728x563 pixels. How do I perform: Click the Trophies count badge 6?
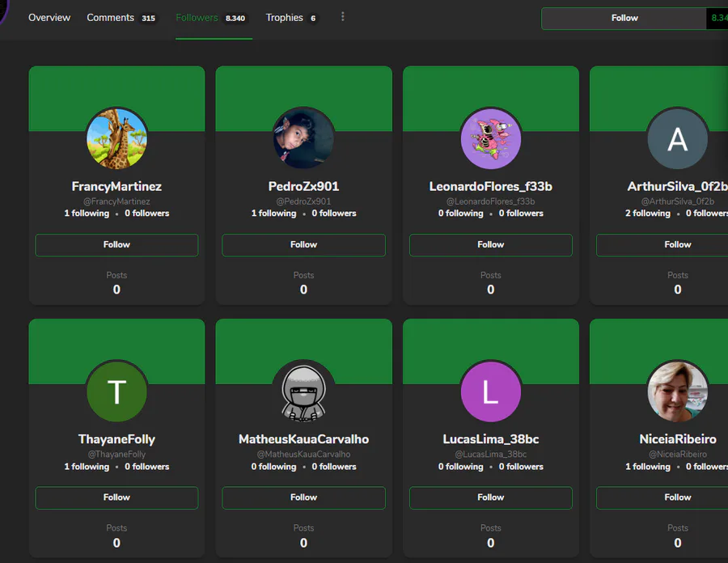coord(313,18)
